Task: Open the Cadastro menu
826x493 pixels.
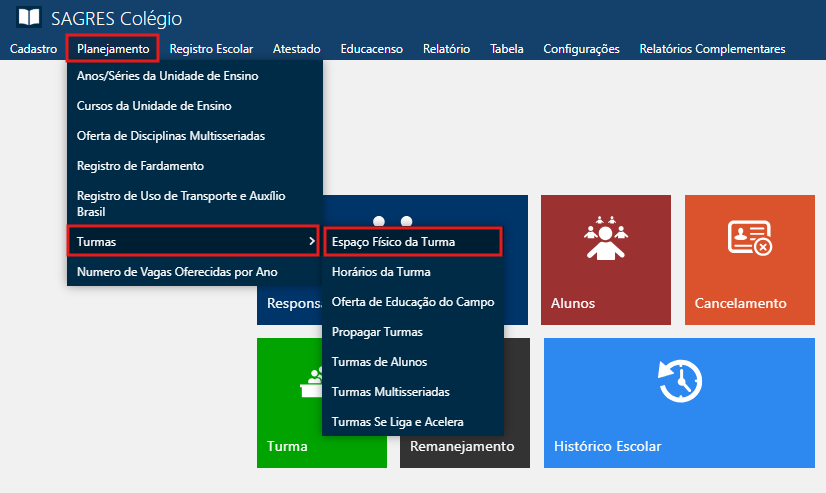Action: 33,48
